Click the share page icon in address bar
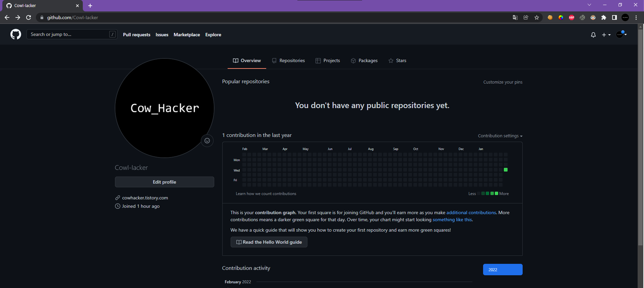The width and height of the screenshot is (644, 288). pos(526,17)
